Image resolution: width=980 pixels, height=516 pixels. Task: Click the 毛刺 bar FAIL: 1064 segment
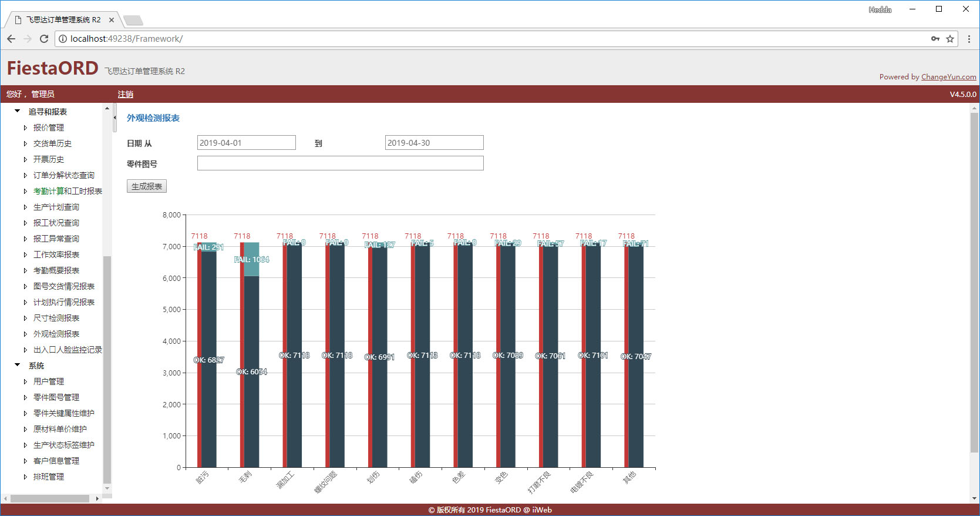(x=252, y=259)
